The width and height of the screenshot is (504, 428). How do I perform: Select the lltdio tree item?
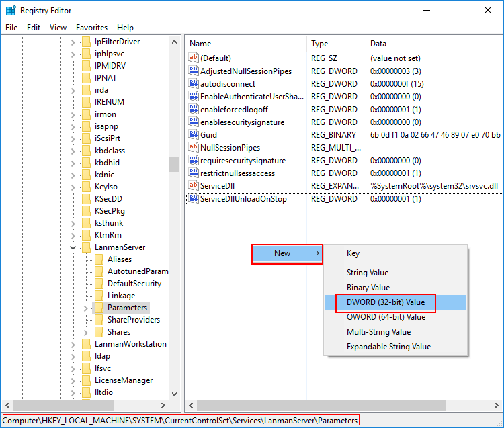click(x=103, y=392)
